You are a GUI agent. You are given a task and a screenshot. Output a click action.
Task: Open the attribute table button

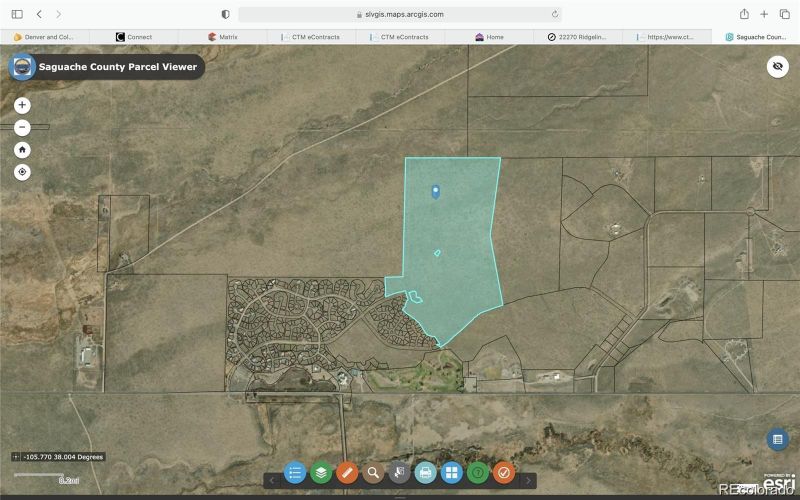(x=778, y=439)
